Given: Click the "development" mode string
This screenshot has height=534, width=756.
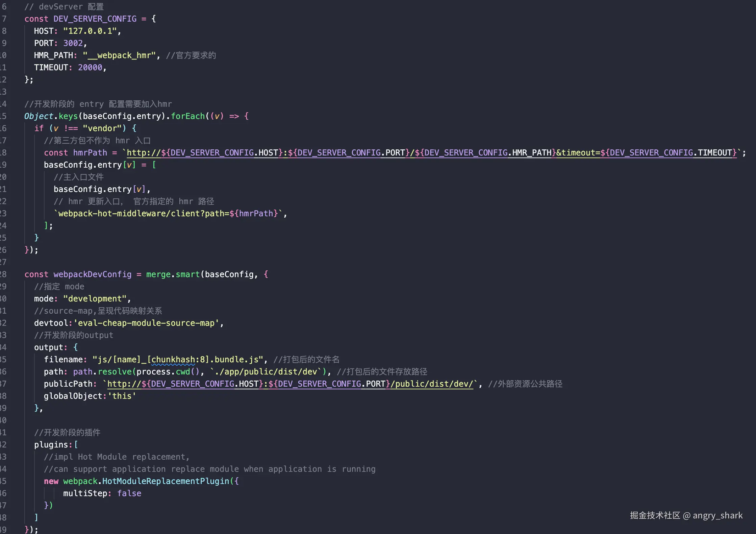Looking at the screenshot, I should 95,299.
